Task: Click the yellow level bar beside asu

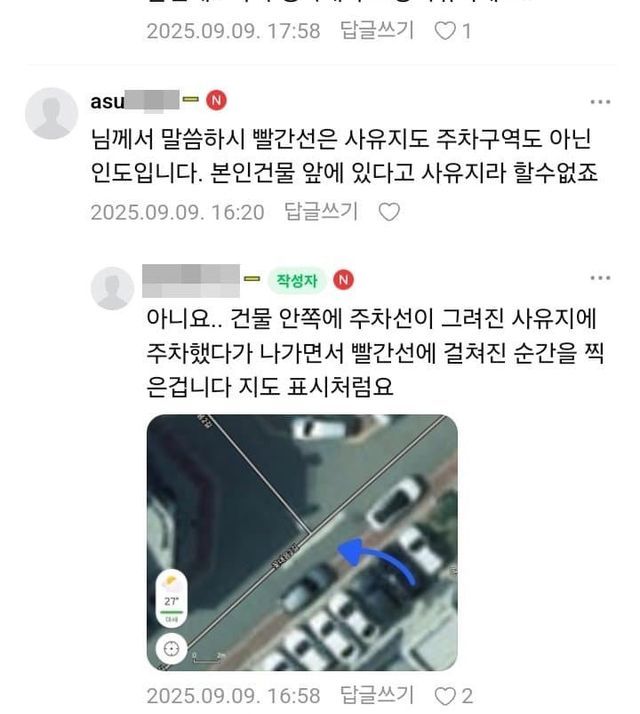Action: click(191, 99)
